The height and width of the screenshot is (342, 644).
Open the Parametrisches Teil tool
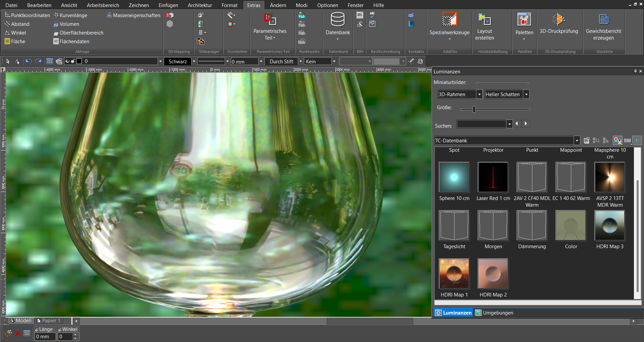[x=270, y=27]
